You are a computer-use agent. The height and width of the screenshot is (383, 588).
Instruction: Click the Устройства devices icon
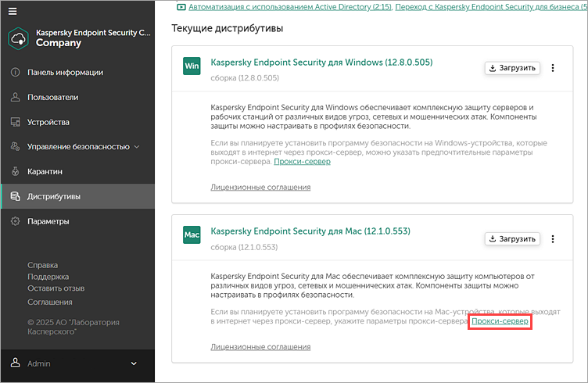(15, 122)
